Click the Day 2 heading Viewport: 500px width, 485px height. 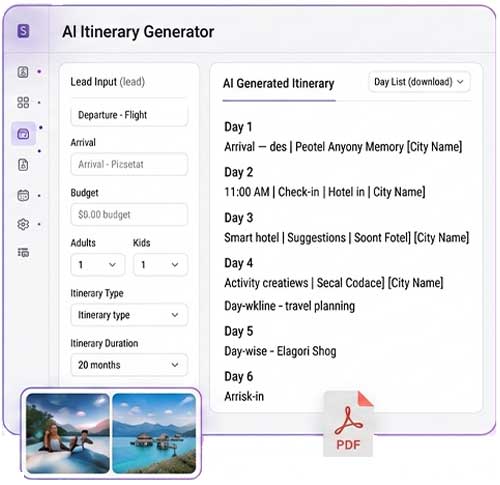pos(239,172)
